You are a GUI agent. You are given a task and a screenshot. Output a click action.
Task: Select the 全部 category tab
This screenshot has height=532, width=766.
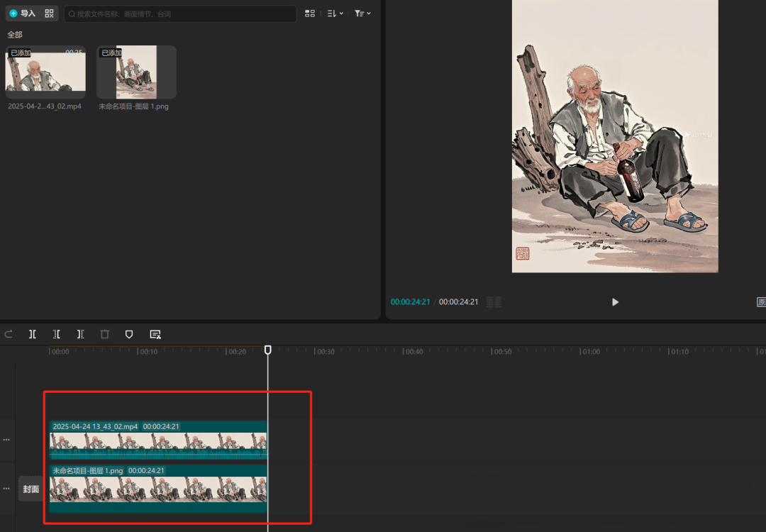click(15, 35)
